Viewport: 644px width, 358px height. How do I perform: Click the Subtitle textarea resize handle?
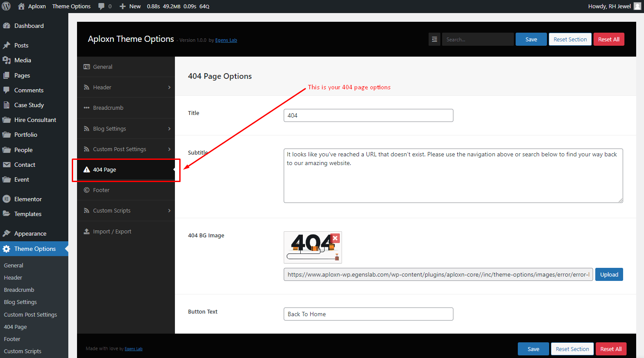[621, 200]
